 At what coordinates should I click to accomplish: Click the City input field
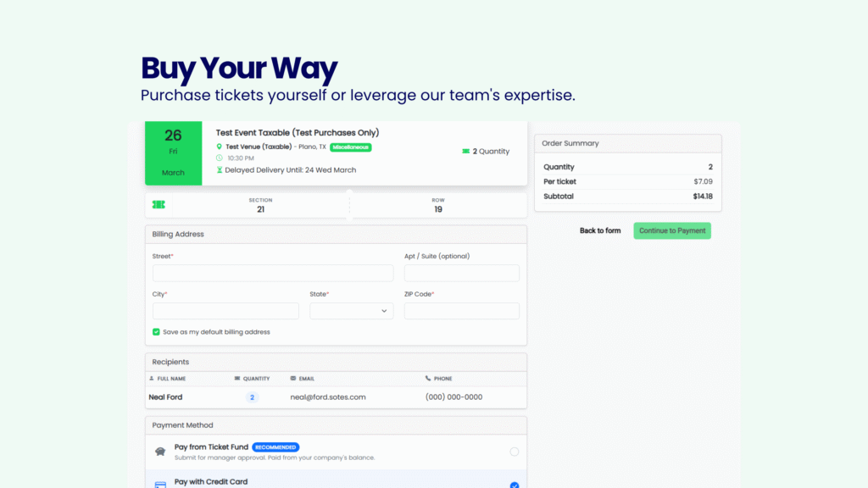(225, 311)
